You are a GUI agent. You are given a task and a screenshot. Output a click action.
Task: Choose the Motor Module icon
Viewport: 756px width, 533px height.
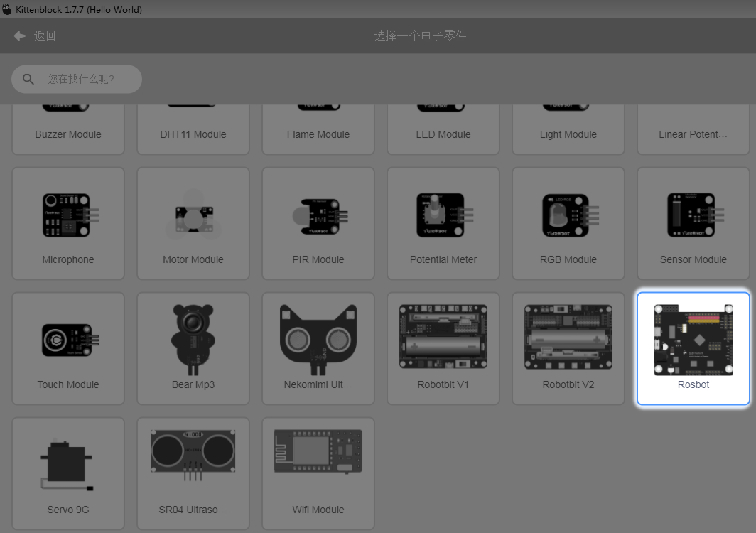tap(193, 215)
